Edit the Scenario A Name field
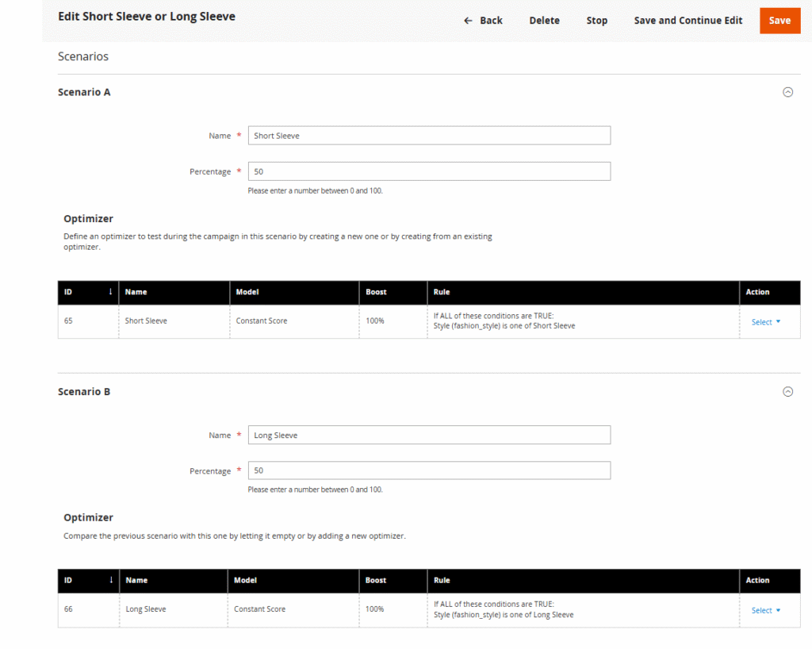This screenshot has height=649, width=812. coord(429,136)
